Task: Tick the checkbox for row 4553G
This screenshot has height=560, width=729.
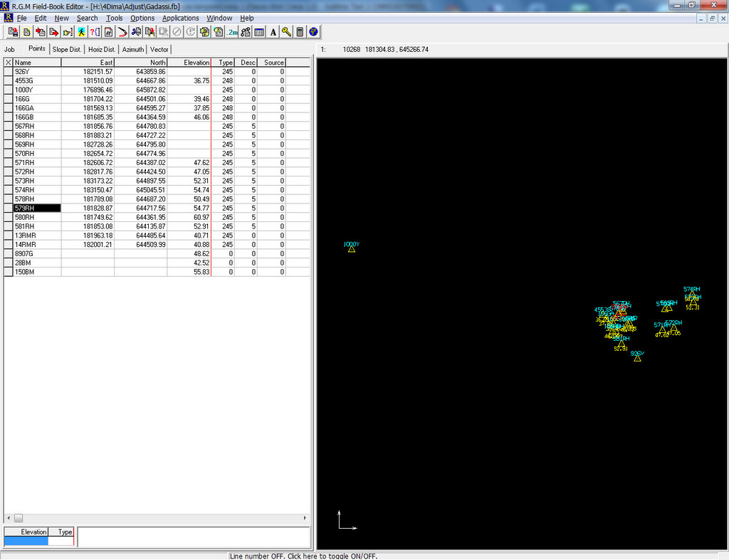Action: [9, 81]
